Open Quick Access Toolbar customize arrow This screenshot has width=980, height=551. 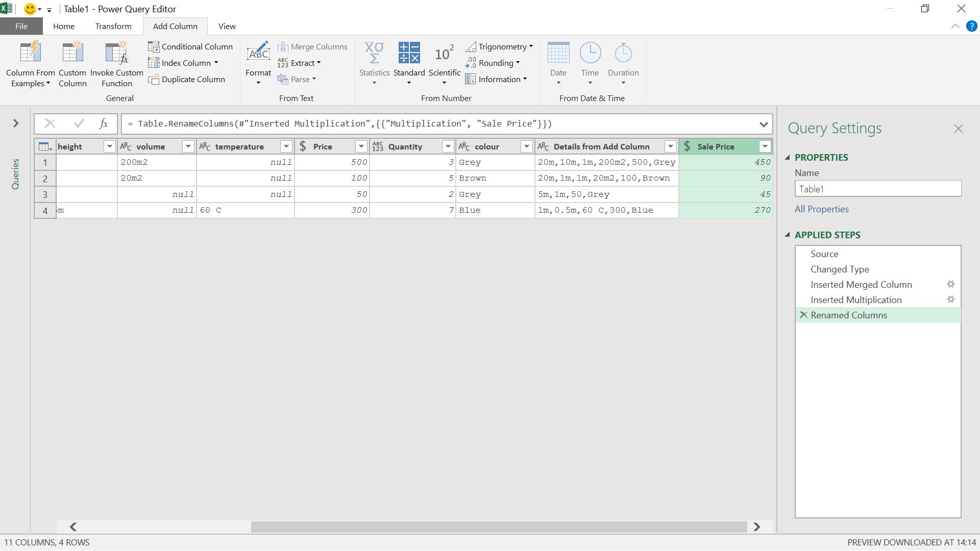tap(49, 10)
